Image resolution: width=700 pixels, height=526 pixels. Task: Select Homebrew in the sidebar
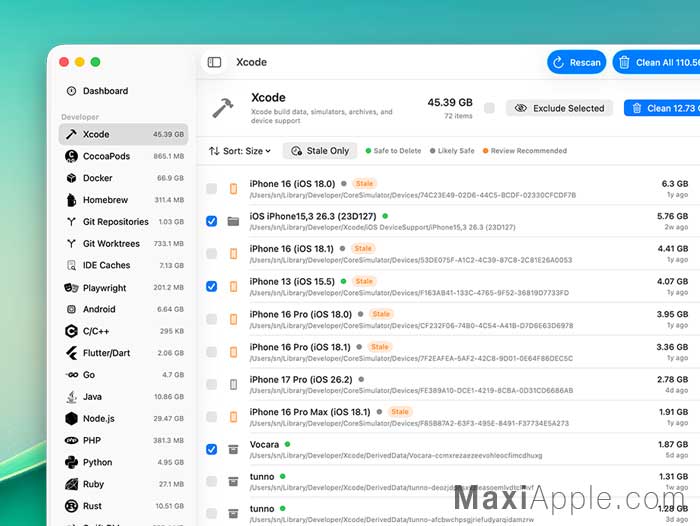click(123, 200)
